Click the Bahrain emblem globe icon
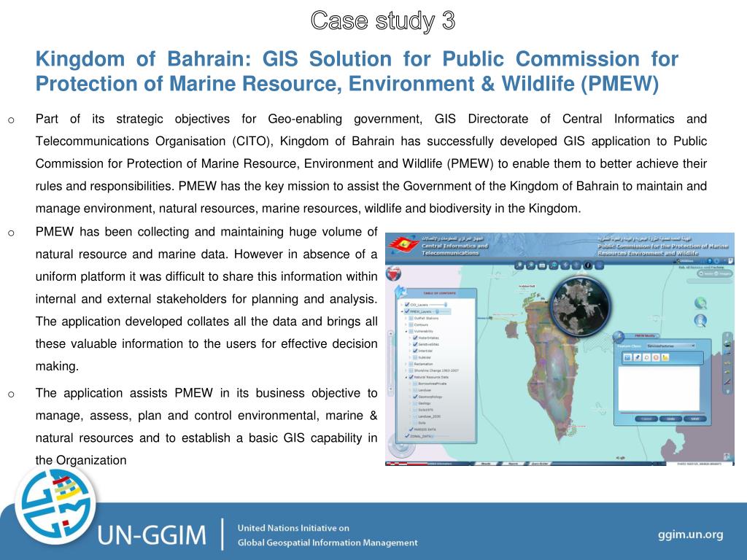 click(x=393, y=273)
